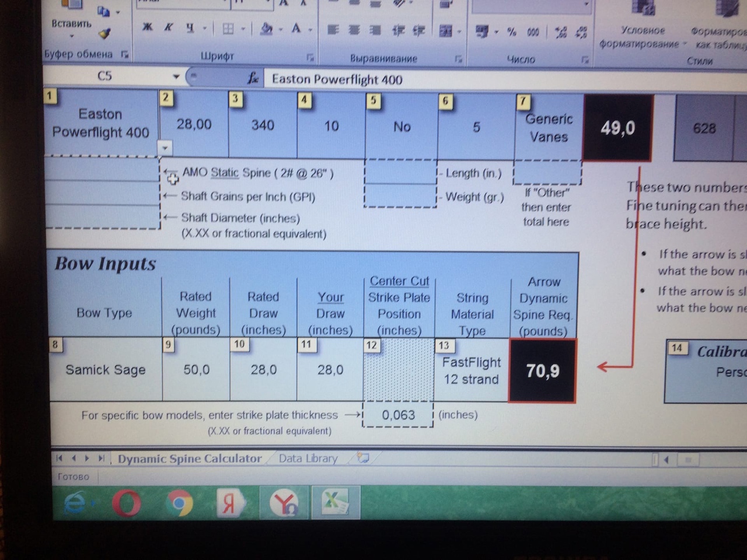Click strike plate thickness field 0,063
The image size is (747, 560).
[x=398, y=415]
